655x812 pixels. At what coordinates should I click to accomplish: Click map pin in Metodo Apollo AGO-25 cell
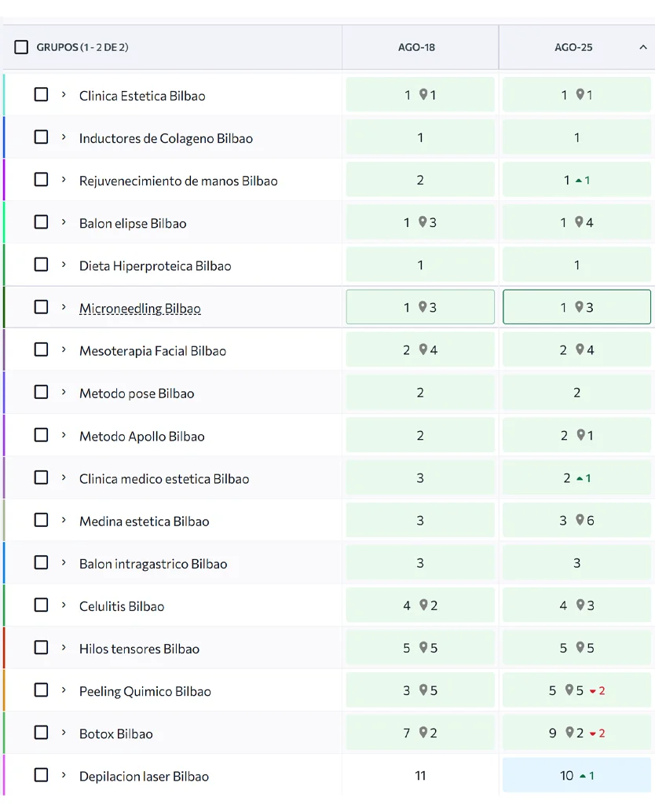pos(580,434)
